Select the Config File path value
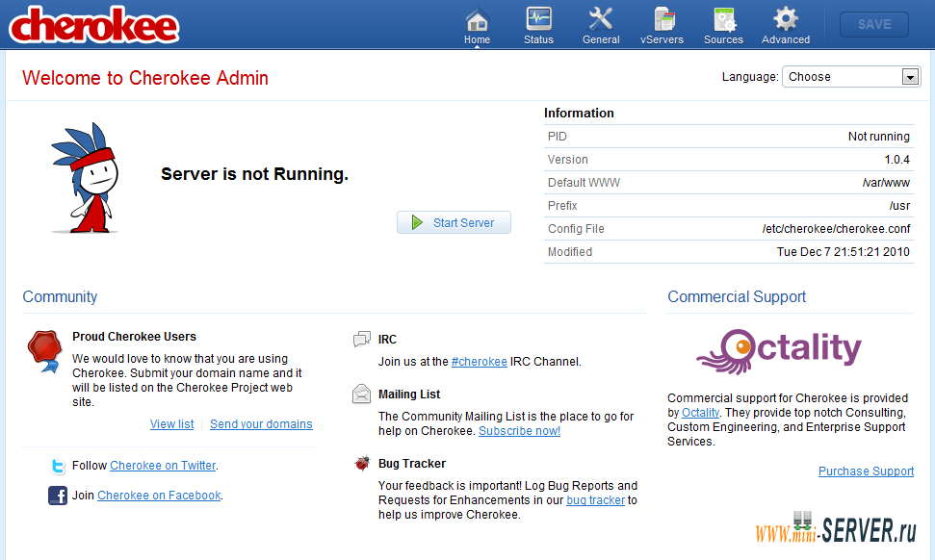The width and height of the screenshot is (935, 560). pyautogui.click(x=836, y=229)
